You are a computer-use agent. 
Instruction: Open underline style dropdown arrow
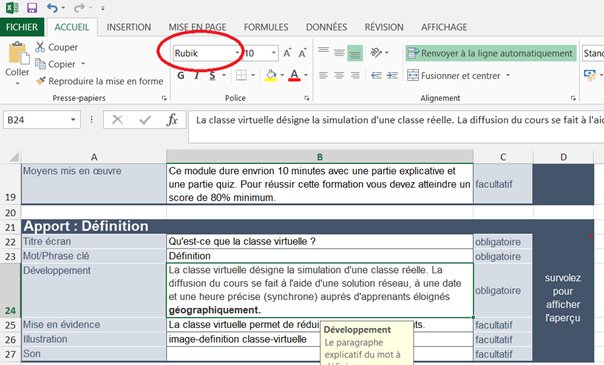click(224, 75)
